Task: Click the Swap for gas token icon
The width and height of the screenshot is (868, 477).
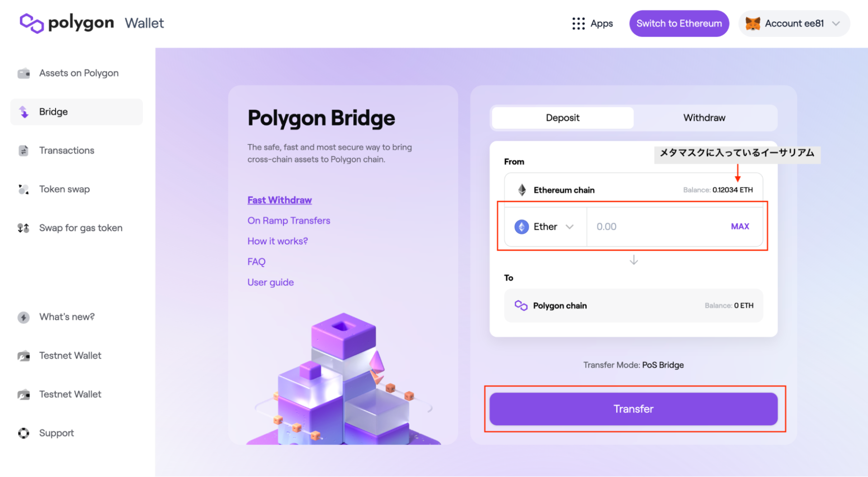Action: (24, 228)
